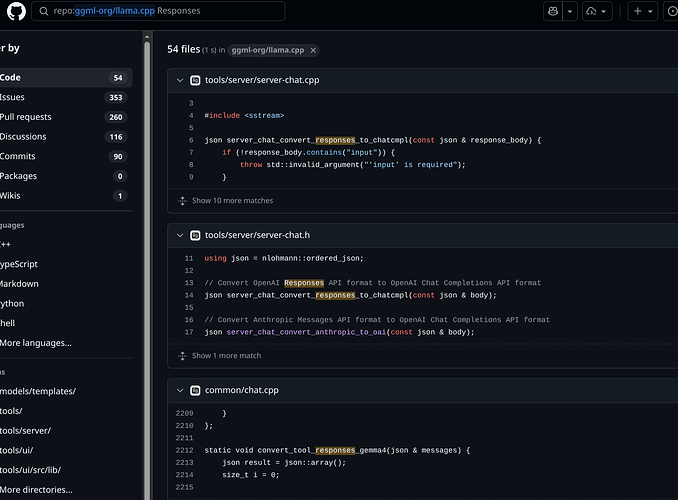Filter by tools/ui/ path
The image size is (678, 500).
point(16,450)
